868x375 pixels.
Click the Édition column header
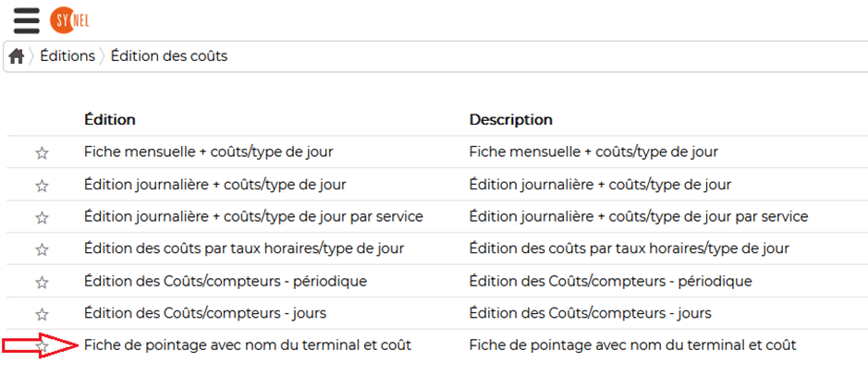(110, 119)
